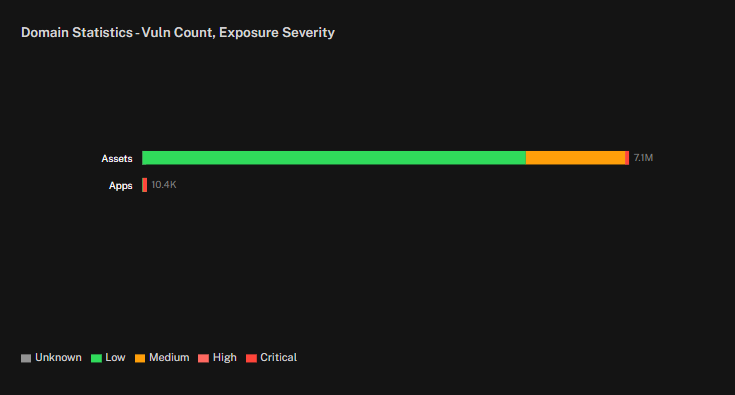Select the small red Apps bar
The height and width of the screenshot is (395, 735).
[144, 185]
